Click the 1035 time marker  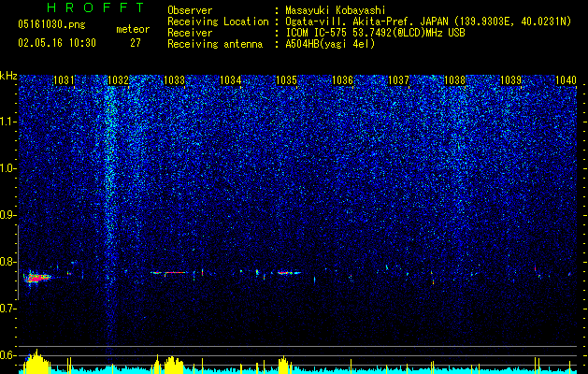[286, 79]
